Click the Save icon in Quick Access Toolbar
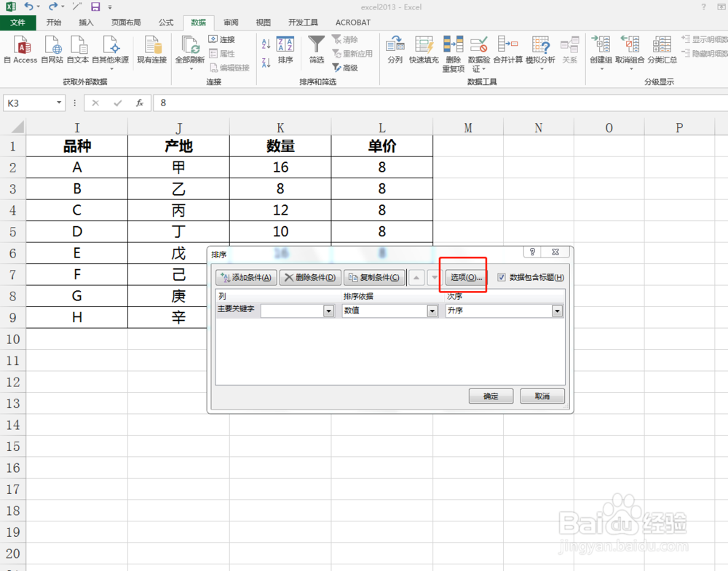Viewport: 728px width, 571px height. pyautogui.click(x=97, y=7)
